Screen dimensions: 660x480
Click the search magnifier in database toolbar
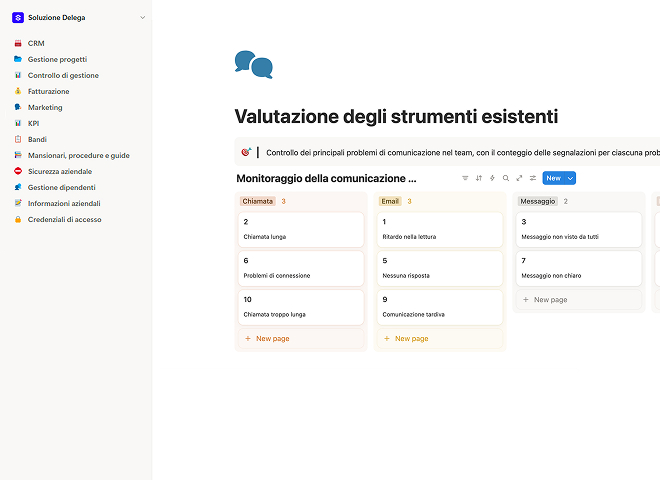click(506, 178)
